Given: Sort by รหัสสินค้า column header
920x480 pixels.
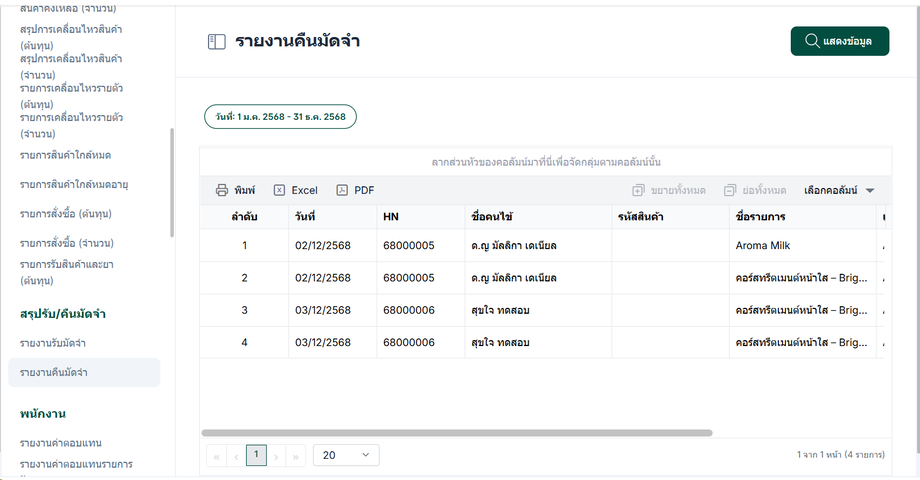Looking at the screenshot, I should (671, 217).
